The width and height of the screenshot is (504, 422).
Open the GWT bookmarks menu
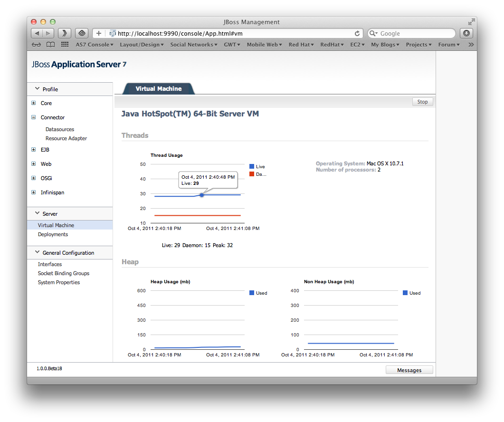pos(232,45)
